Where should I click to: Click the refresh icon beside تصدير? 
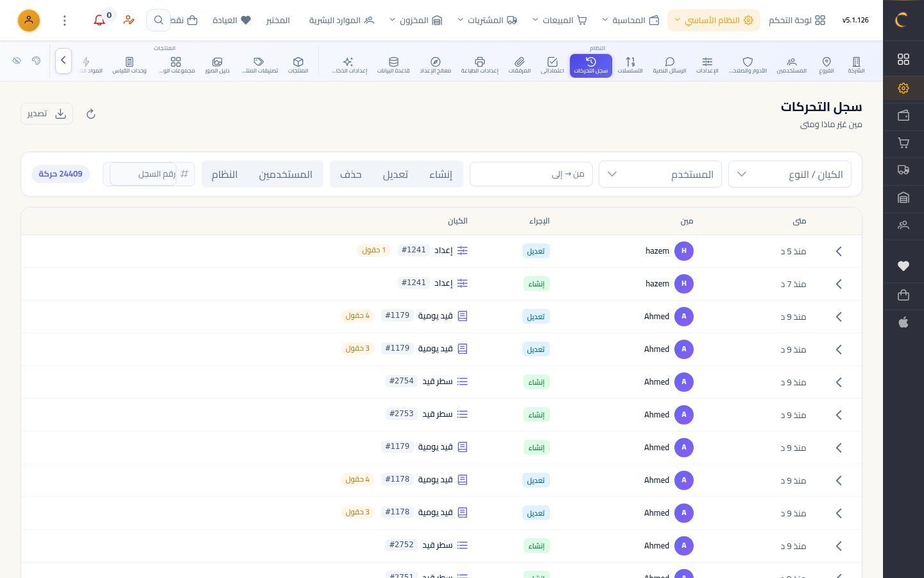click(x=90, y=114)
